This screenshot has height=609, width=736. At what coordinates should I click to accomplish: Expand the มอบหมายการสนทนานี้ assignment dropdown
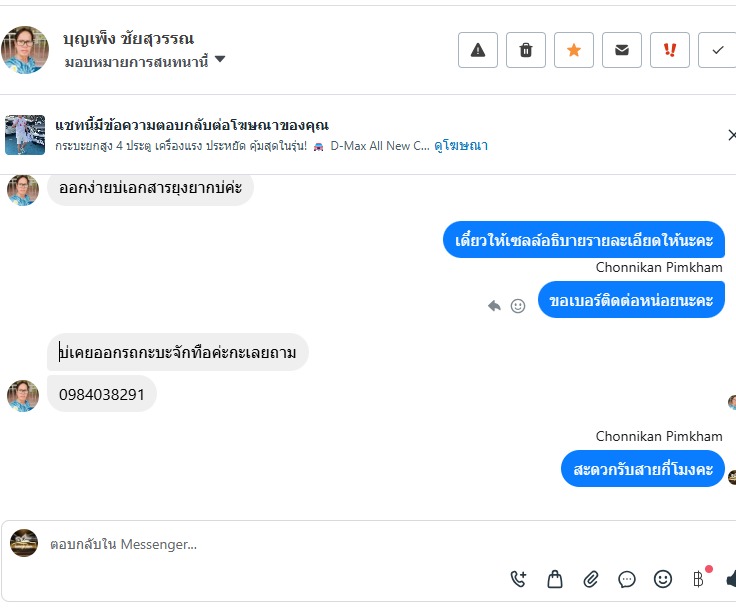(219, 60)
